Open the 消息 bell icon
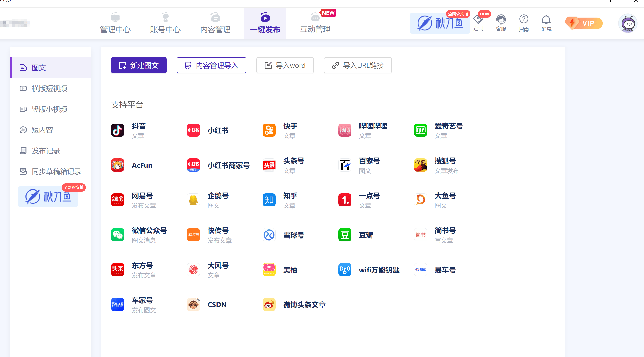 [x=546, y=23]
